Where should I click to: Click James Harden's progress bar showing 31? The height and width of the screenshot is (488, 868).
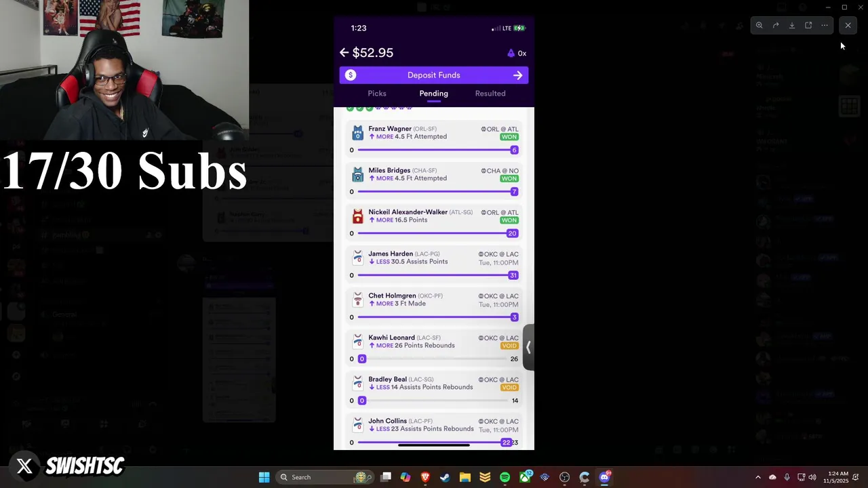point(434,275)
